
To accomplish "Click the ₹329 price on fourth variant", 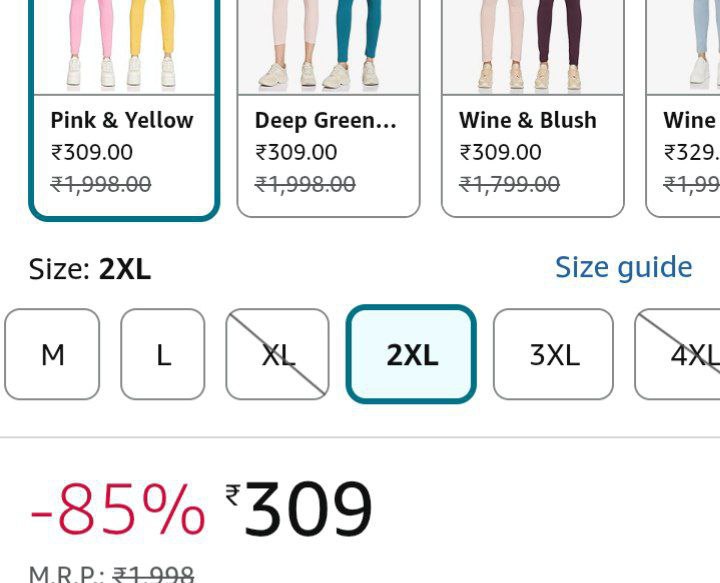I will click(692, 152).
